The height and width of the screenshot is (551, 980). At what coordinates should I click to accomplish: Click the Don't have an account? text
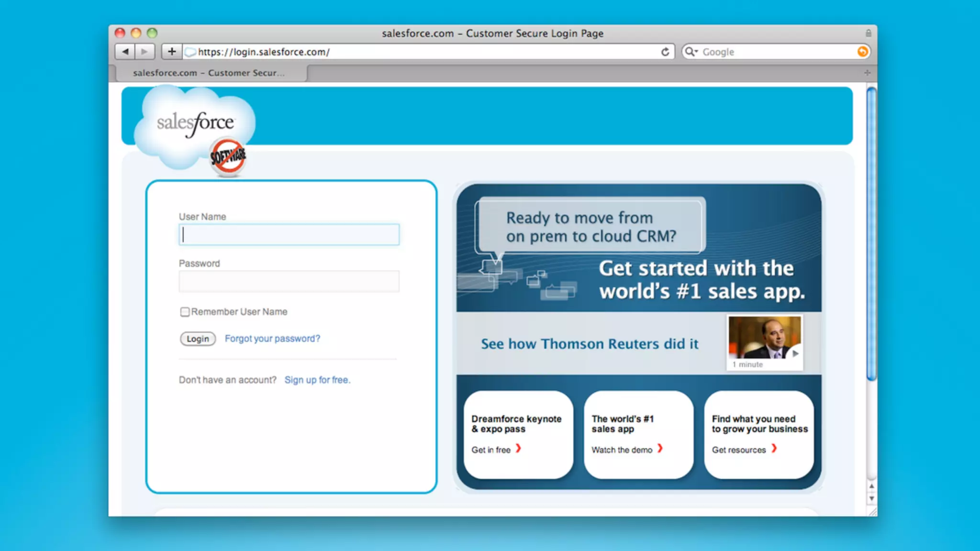[x=228, y=380]
